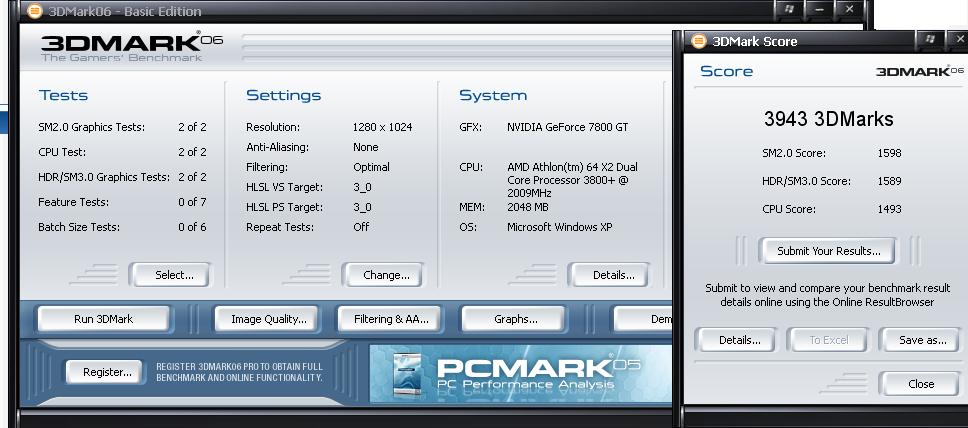Open the Graphs... tool
968x428 pixels.
click(x=514, y=319)
